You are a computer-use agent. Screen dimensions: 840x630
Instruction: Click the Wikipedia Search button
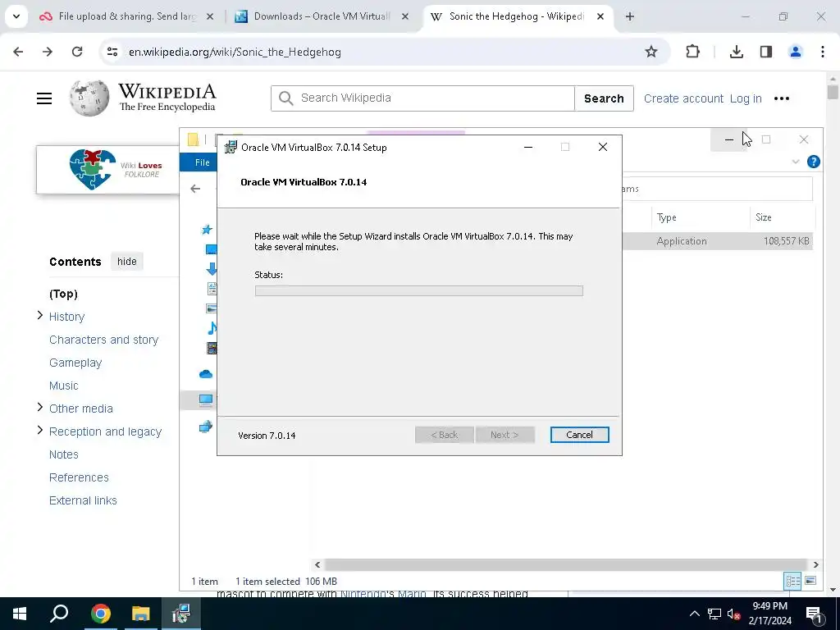tap(604, 98)
